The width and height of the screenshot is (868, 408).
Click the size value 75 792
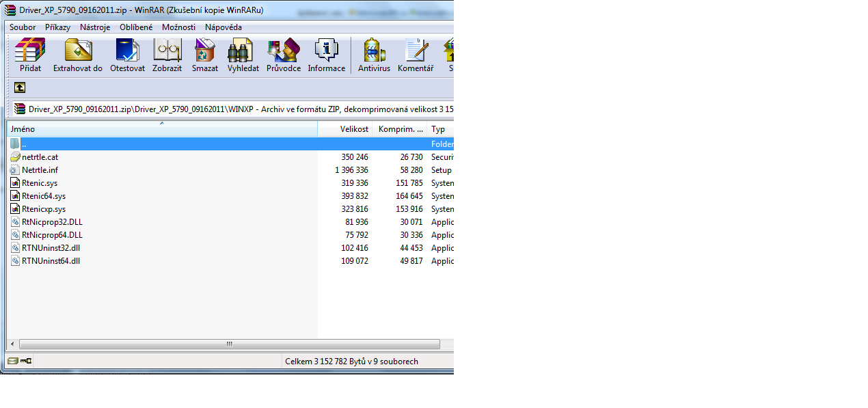tap(357, 235)
